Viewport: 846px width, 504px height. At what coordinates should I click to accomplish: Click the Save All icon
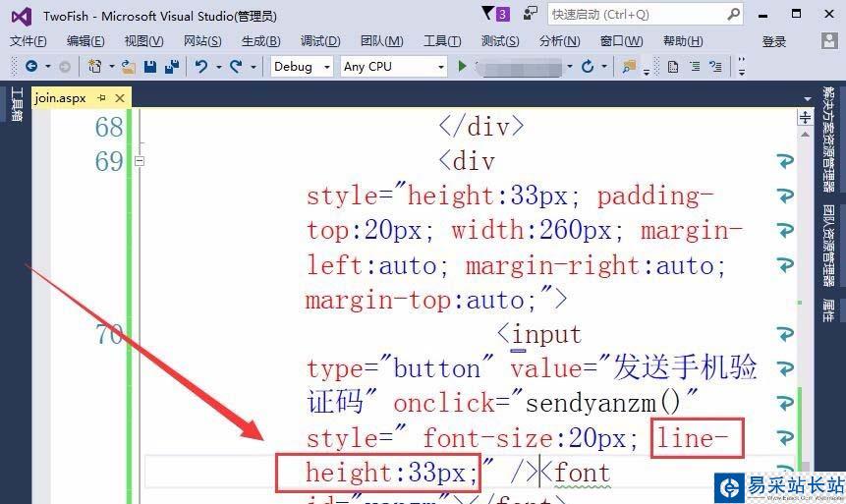click(172, 67)
